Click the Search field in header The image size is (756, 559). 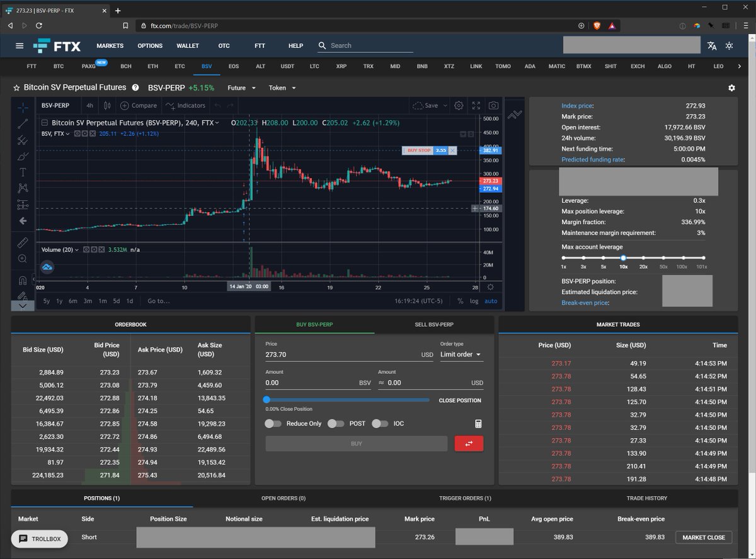click(372, 45)
